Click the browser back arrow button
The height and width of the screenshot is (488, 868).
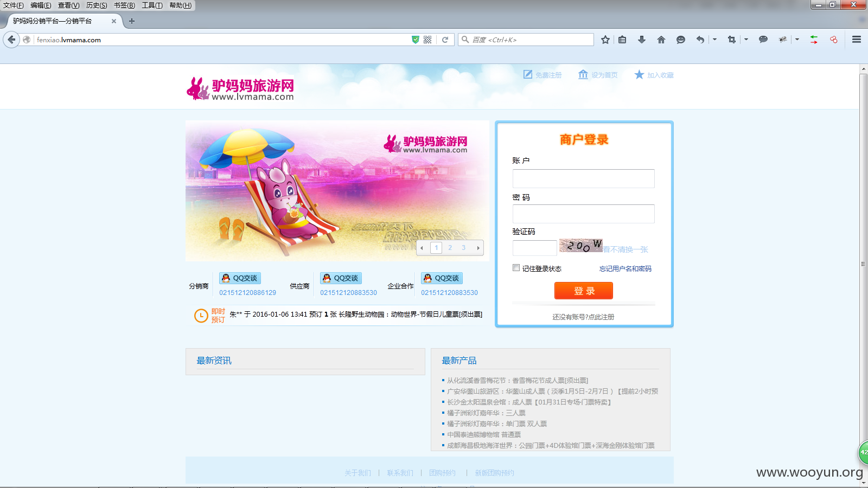pyautogui.click(x=11, y=40)
